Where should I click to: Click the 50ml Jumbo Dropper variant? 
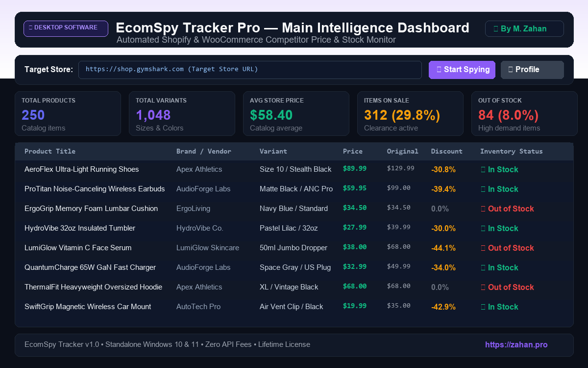point(294,248)
